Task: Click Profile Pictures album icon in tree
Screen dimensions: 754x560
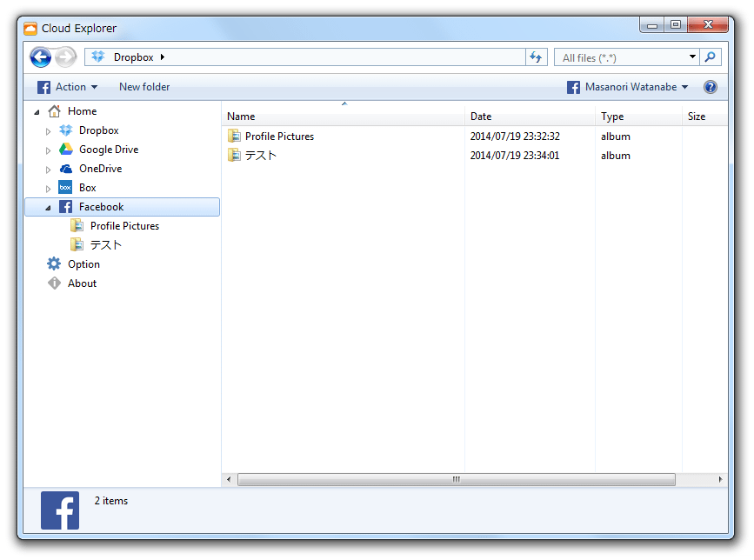Action: [x=77, y=225]
